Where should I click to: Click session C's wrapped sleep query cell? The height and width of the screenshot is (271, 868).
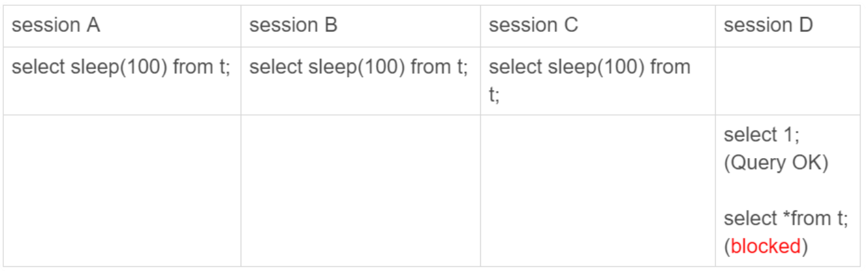[589, 78]
